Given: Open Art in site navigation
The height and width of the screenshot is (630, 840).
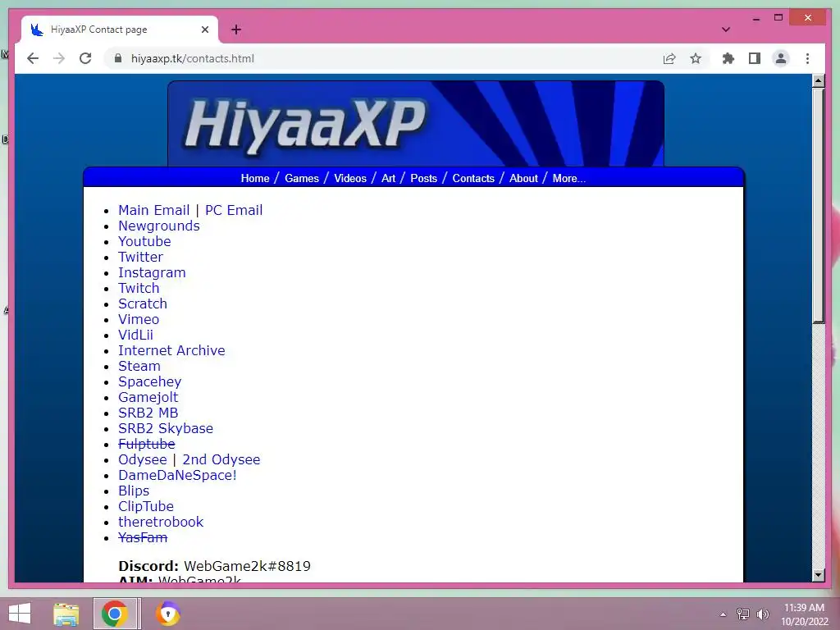Looking at the screenshot, I should [388, 178].
